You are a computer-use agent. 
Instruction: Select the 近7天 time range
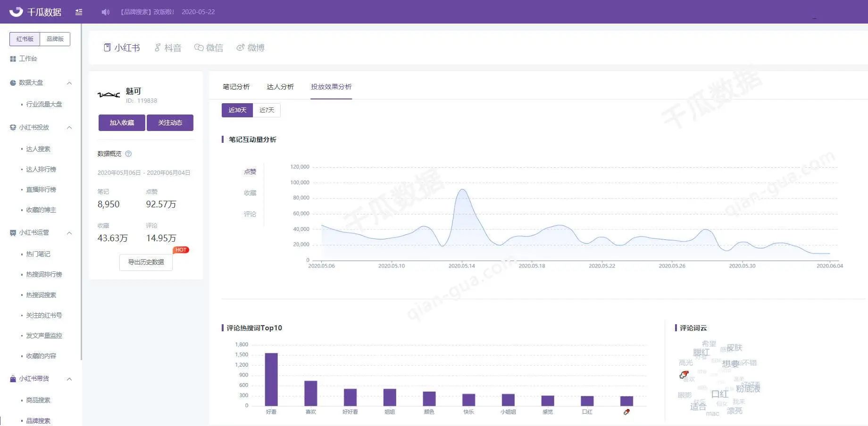pyautogui.click(x=267, y=110)
